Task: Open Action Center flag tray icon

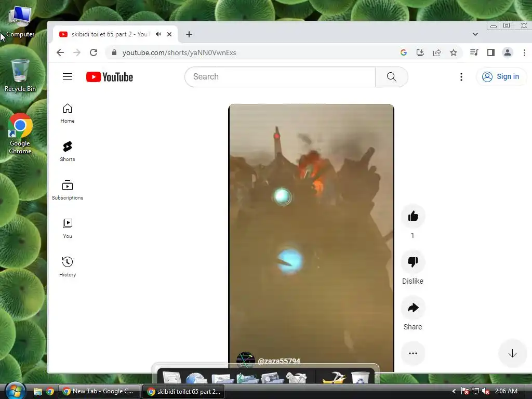Action: 465,391
